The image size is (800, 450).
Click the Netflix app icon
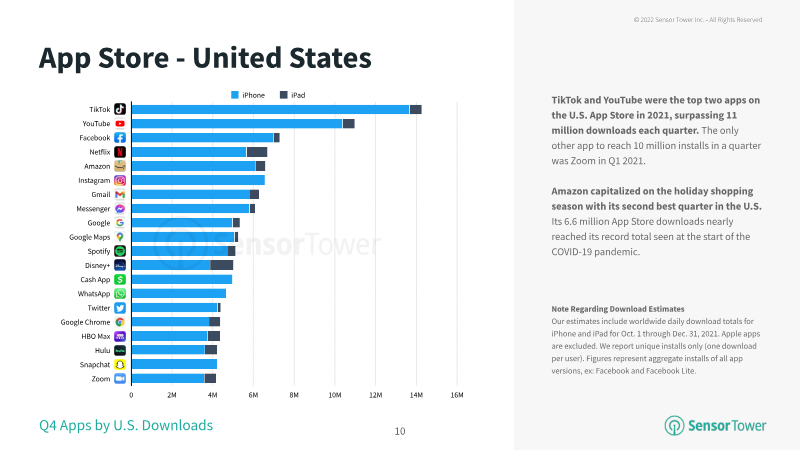(x=120, y=152)
